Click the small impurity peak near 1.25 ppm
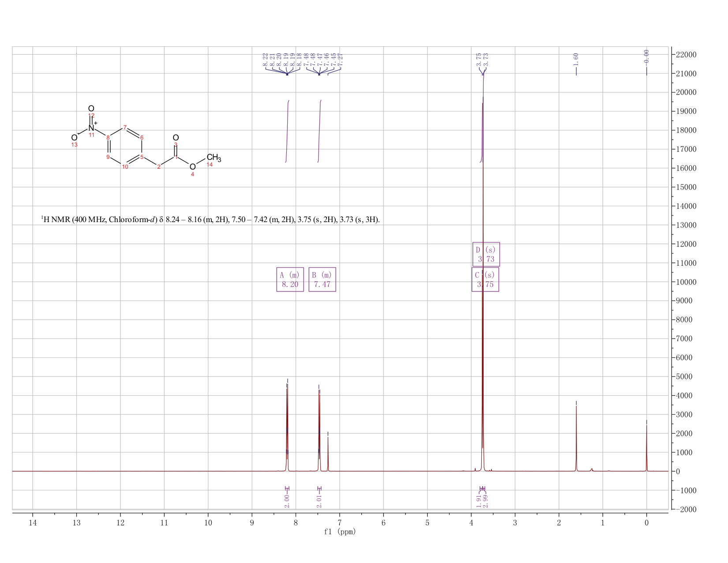The height and width of the screenshot is (563, 728). tap(592, 469)
